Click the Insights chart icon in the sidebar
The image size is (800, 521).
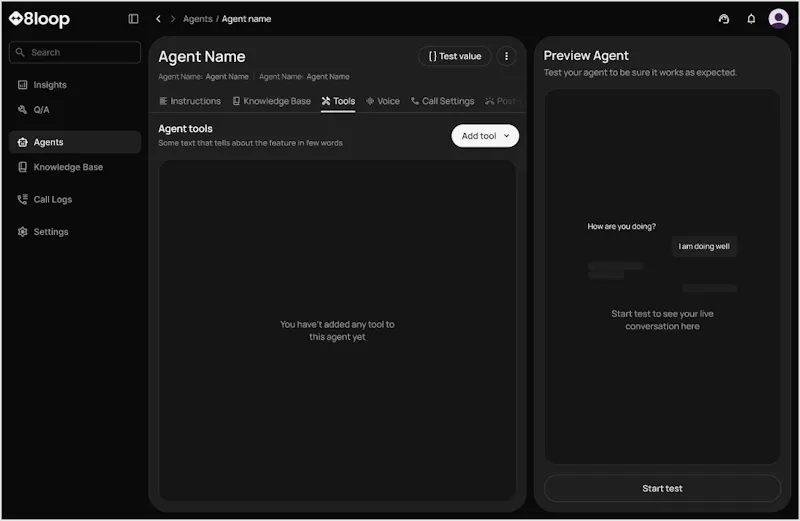pyautogui.click(x=22, y=85)
